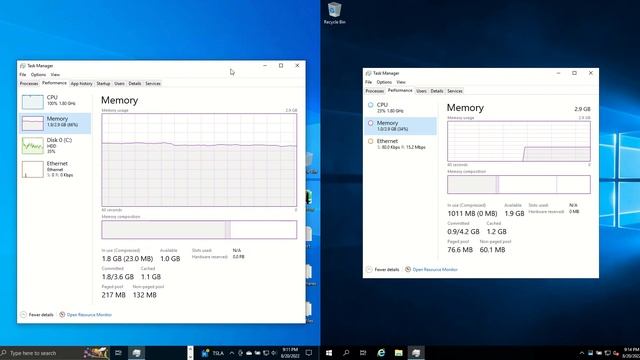Open notification center on left taskbar
This screenshot has height=360, width=640.
click(309, 353)
